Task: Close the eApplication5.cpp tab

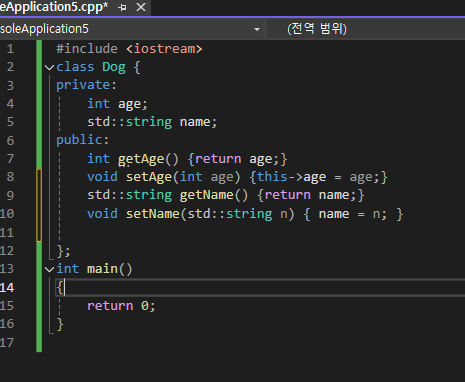Action: [141, 7]
